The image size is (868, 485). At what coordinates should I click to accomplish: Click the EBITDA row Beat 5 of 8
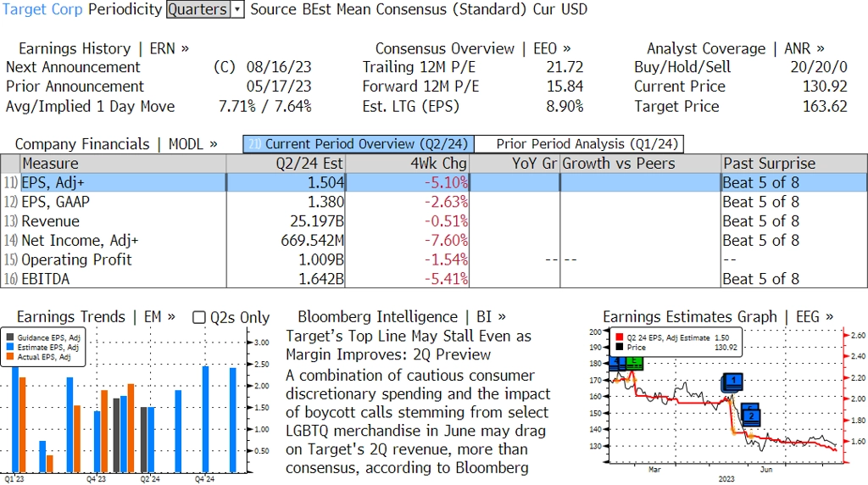point(761,279)
